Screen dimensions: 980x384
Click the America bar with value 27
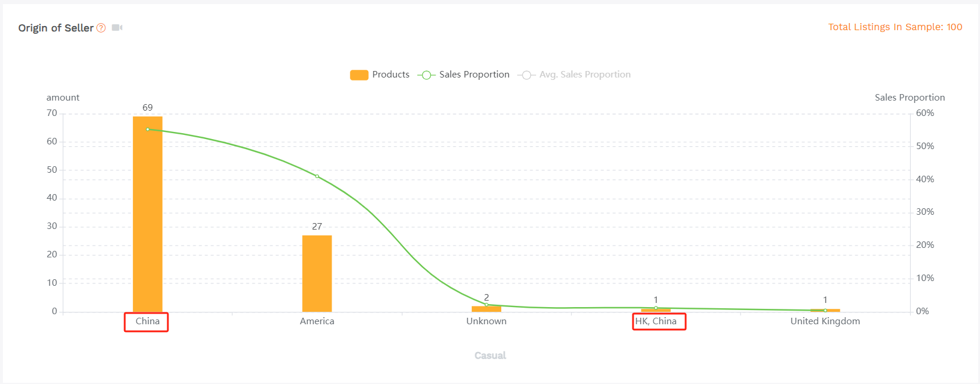click(x=317, y=273)
